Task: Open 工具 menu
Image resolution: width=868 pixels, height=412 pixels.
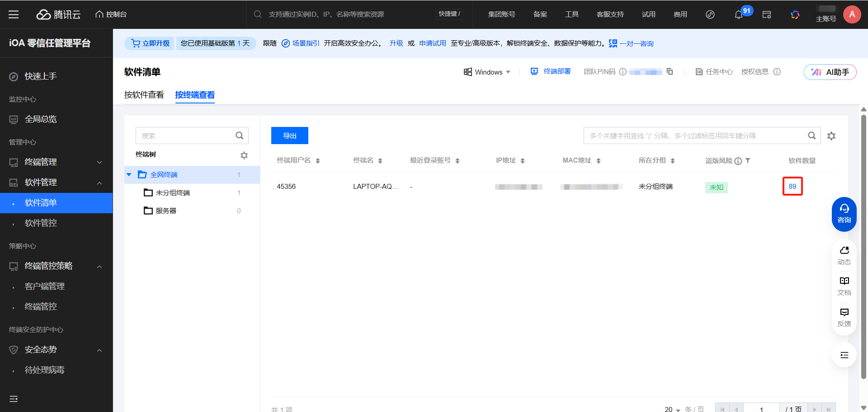Action: 571,14
